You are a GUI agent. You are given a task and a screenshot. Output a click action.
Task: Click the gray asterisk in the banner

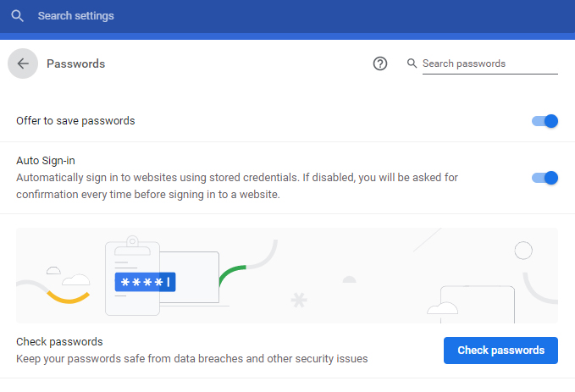[x=299, y=300]
